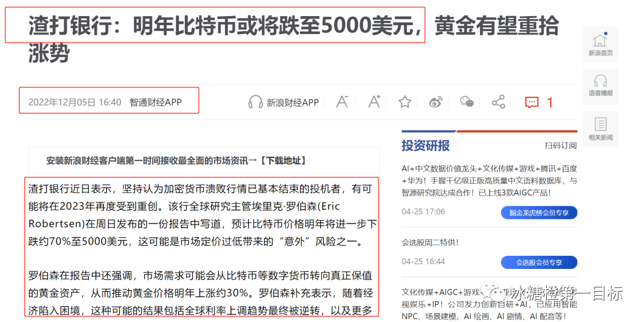Open 相关新闻 sidebar icon

(600, 129)
